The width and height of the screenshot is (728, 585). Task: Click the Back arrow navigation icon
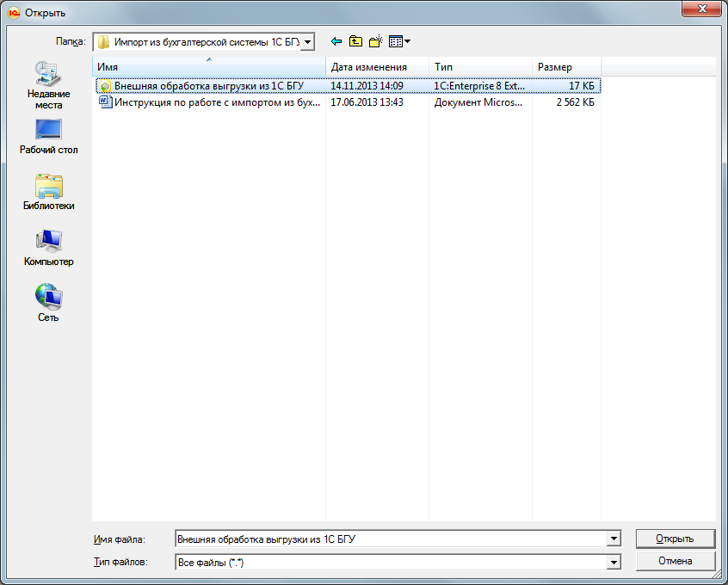336,41
